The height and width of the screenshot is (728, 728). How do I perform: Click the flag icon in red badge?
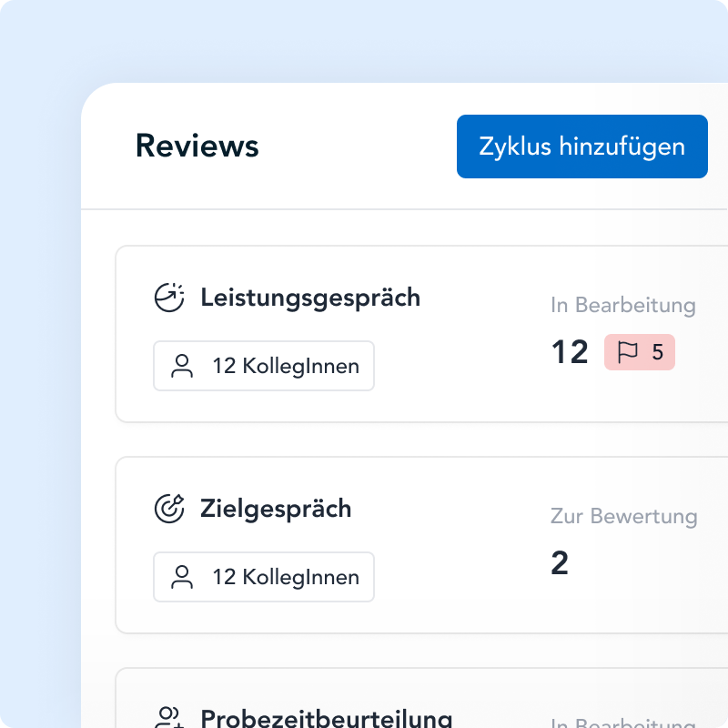coord(628,352)
